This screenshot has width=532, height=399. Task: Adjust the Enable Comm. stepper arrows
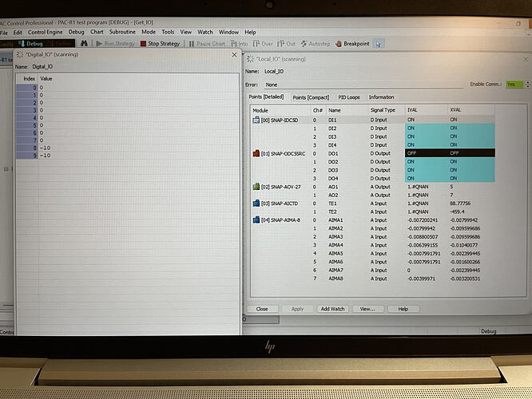click(x=527, y=85)
